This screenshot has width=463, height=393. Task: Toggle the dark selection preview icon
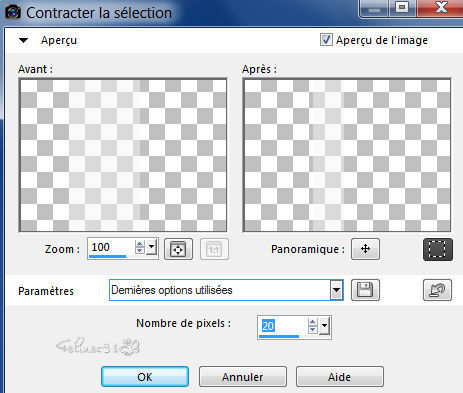click(438, 249)
